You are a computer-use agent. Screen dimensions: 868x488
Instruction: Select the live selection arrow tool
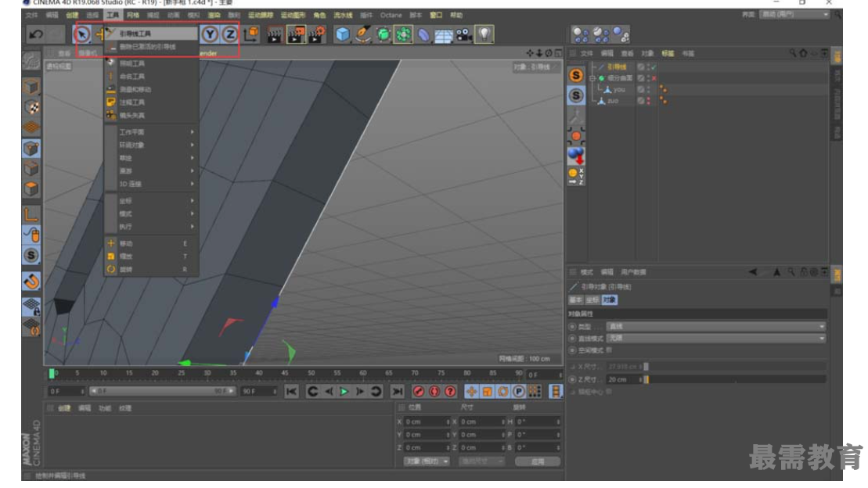point(82,34)
